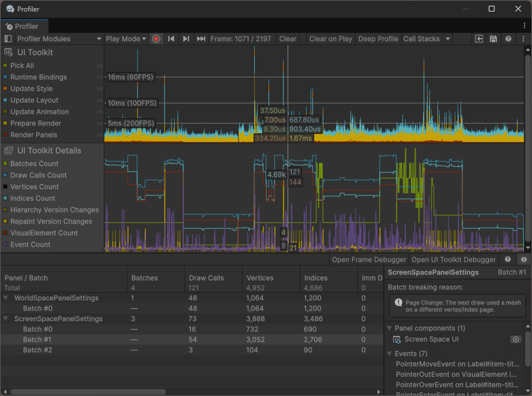Click PointerMoveEvent on Label event entry
This screenshot has width=532, height=396.
(x=458, y=364)
